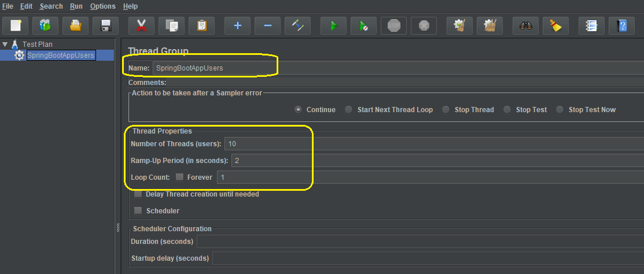Image resolution: width=644 pixels, height=274 pixels.
Task: Open the Run menu
Action: [x=76, y=6]
